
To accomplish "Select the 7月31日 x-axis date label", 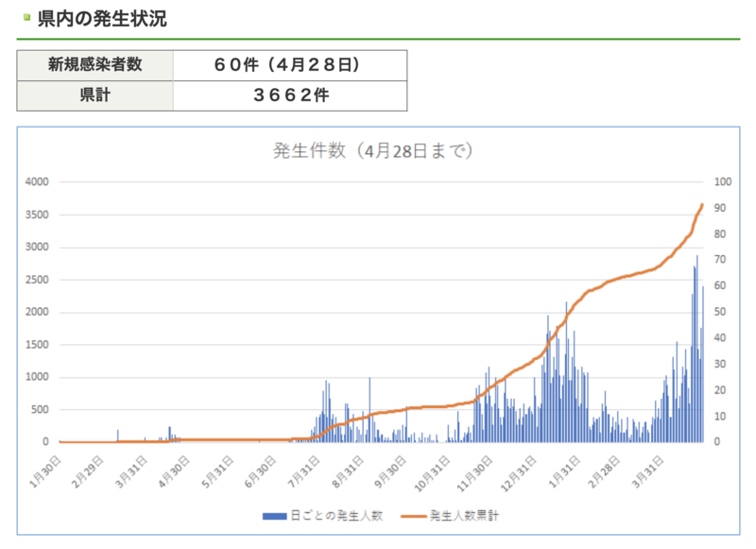I will coord(303,469).
